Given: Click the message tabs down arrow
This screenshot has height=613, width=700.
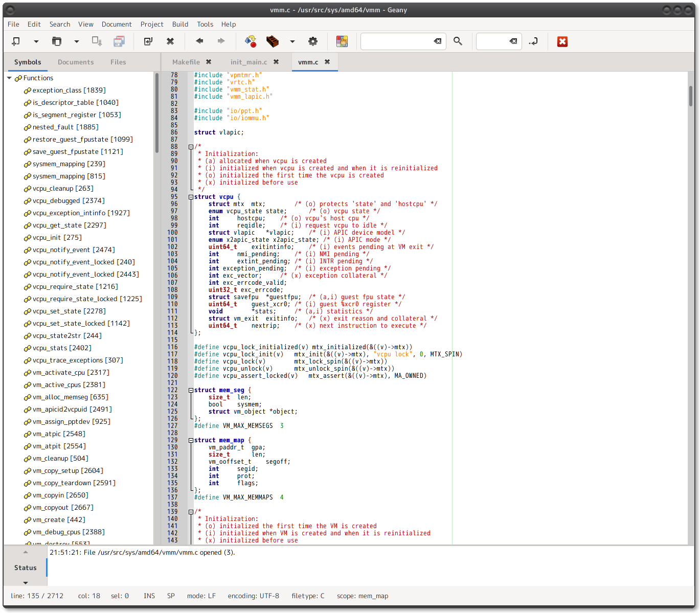Looking at the screenshot, I should pos(26,583).
